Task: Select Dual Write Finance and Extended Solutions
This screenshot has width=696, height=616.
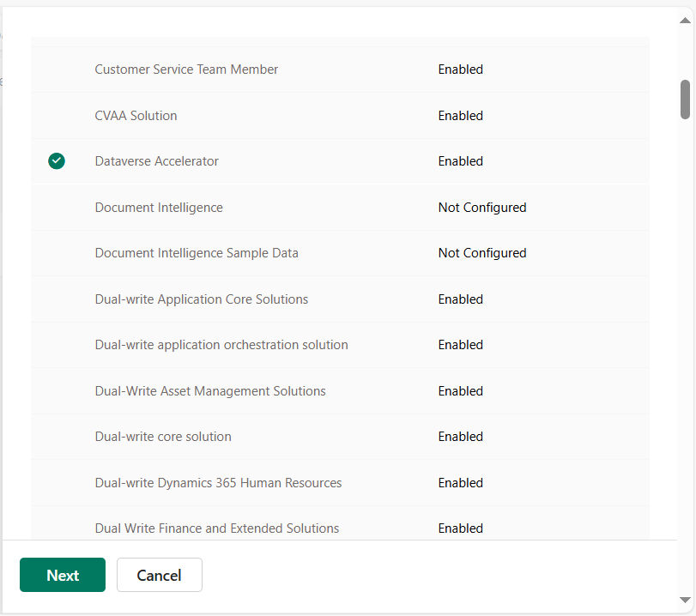Action: click(217, 528)
